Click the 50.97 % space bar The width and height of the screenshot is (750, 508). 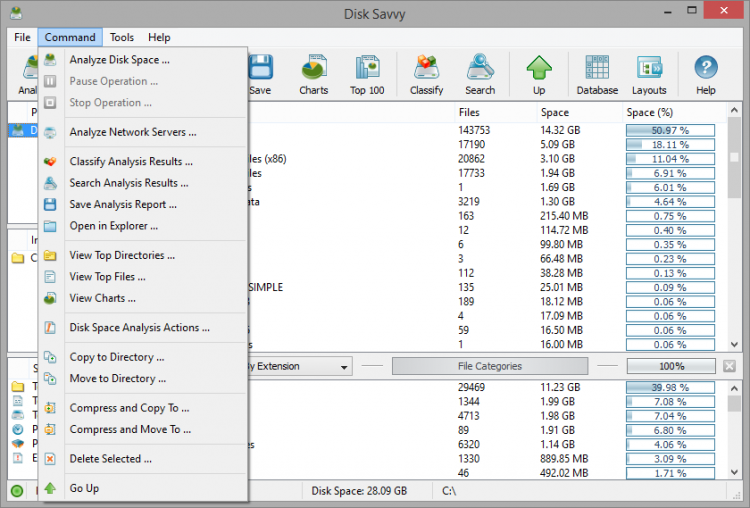pos(670,131)
